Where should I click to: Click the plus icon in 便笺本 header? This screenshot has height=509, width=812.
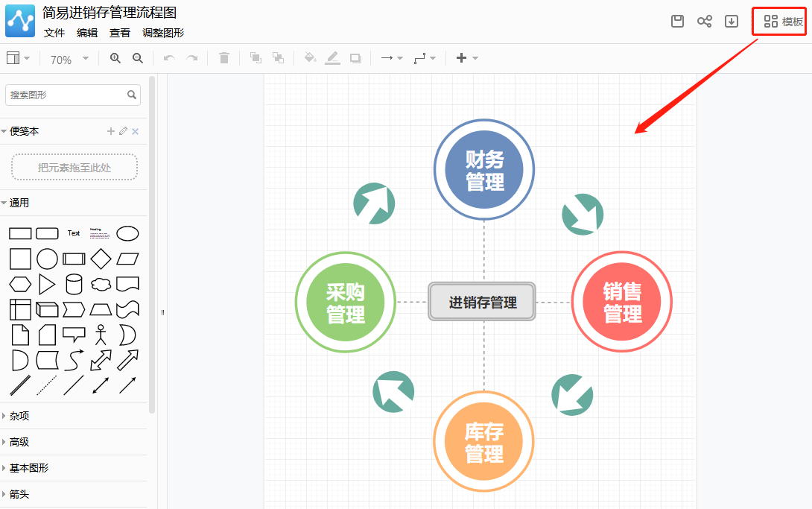pos(111,131)
